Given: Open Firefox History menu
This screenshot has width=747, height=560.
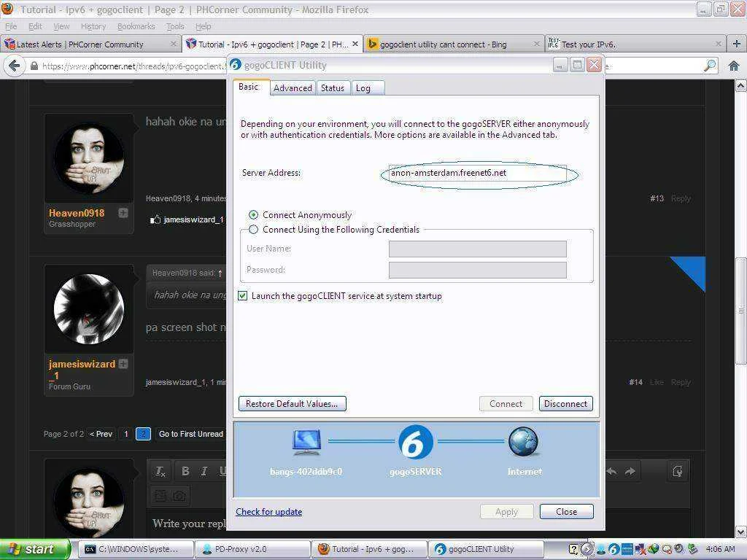Looking at the screenshot, I should 93,26.
